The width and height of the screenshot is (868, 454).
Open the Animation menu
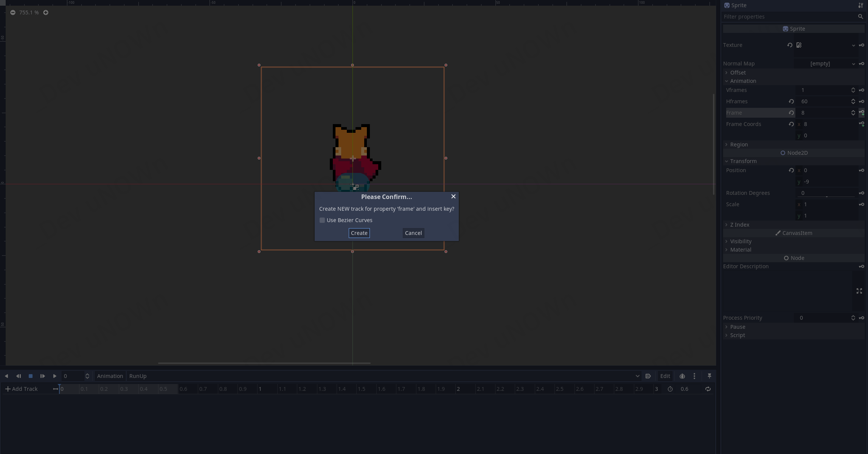point(110,376)
